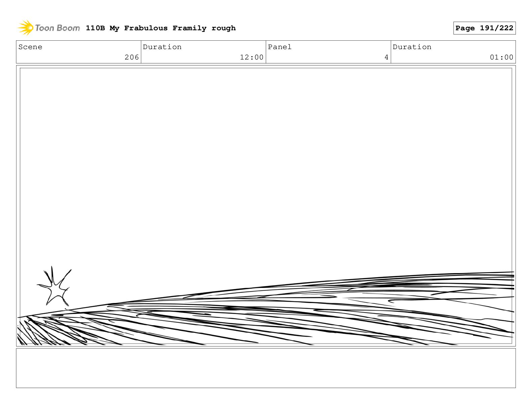Click the title '110B My Frabulous Framily rough'
Viewport: 532px width, 412px height.
click(161, 28)
